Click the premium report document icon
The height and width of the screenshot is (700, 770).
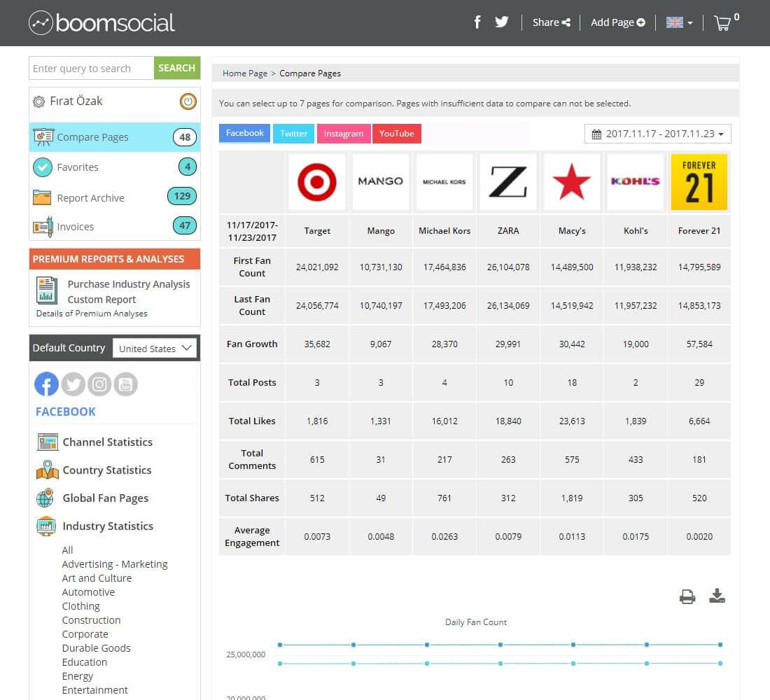click(x=47, y=290)
